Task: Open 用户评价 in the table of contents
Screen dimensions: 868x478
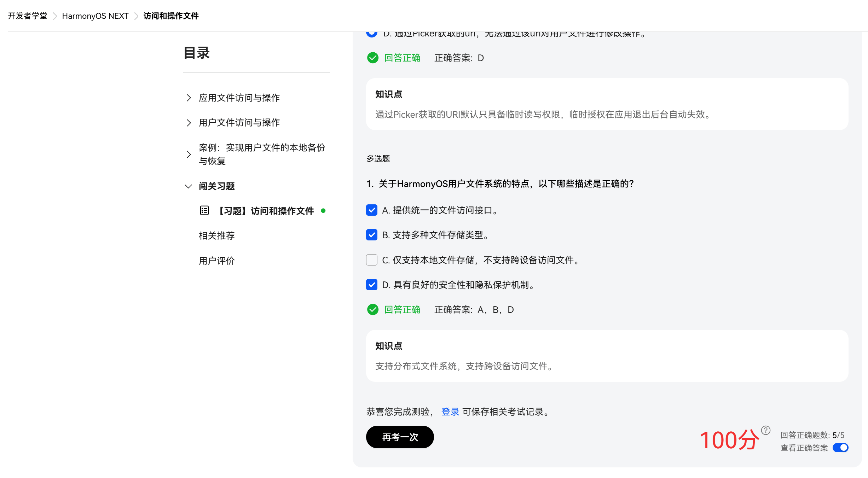Action: pyautogui.click(x=216, y=261)
